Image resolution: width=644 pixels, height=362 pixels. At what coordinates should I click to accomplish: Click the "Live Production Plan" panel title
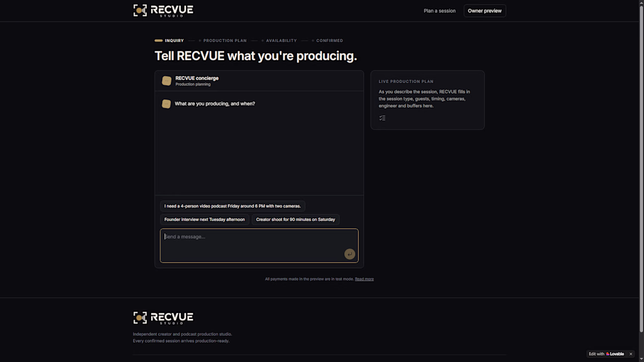(x=406, y=82)
